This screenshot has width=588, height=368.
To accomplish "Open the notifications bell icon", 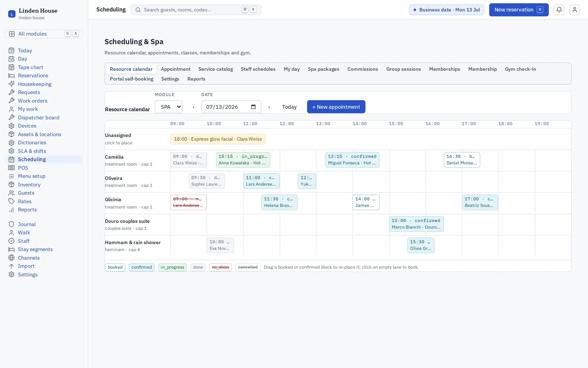I will pos(559,10).
